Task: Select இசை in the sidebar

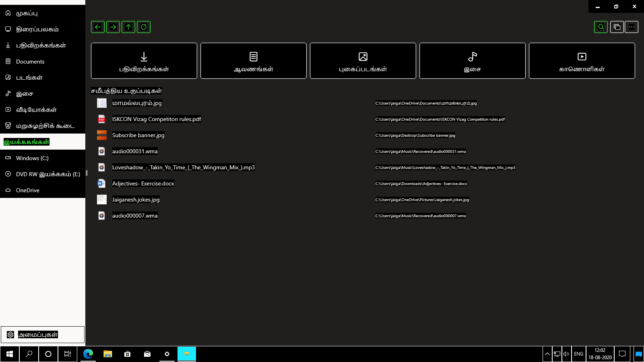Action: (x=43, y=93)
